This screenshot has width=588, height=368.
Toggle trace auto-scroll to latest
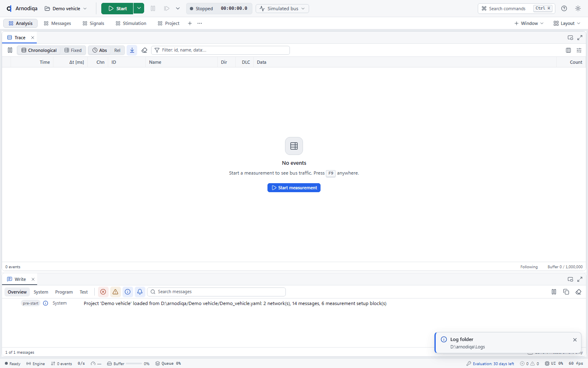point(132,50)
